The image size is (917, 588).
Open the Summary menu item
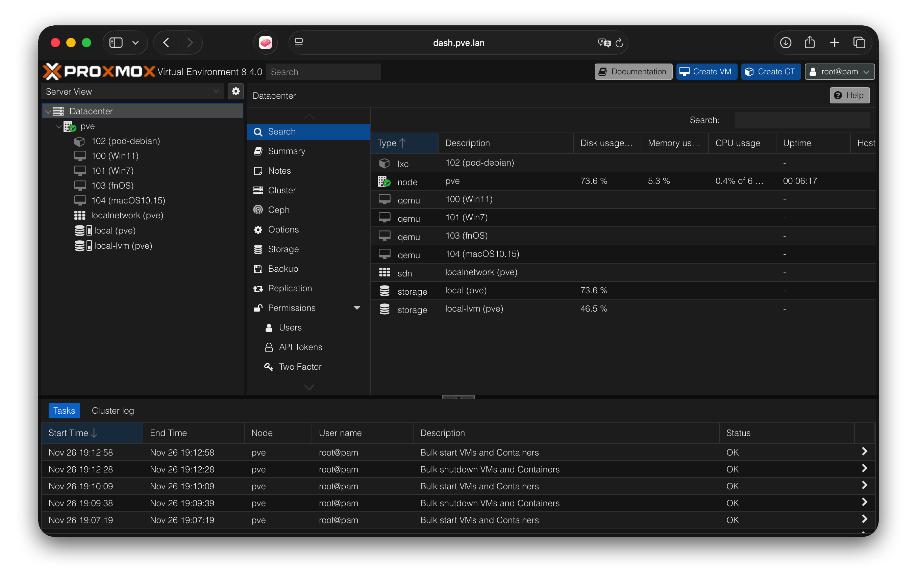pyautogui.click(x=286, y=151)
